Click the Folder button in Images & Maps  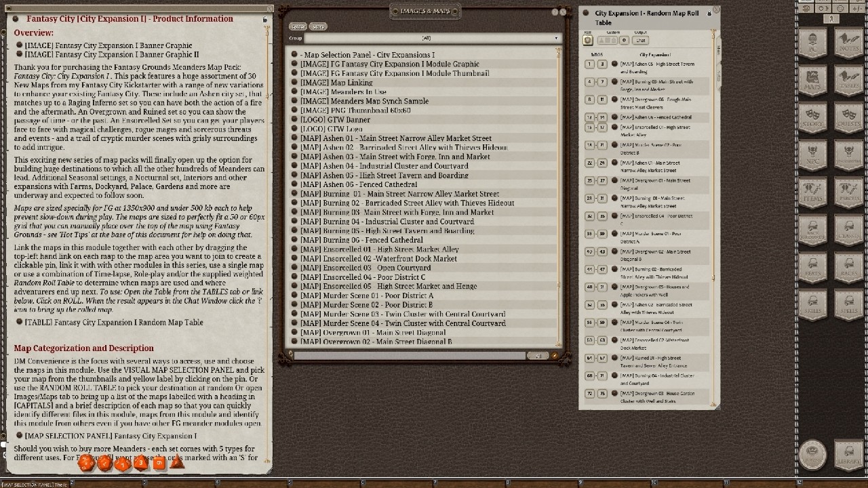tap(298, 25)
